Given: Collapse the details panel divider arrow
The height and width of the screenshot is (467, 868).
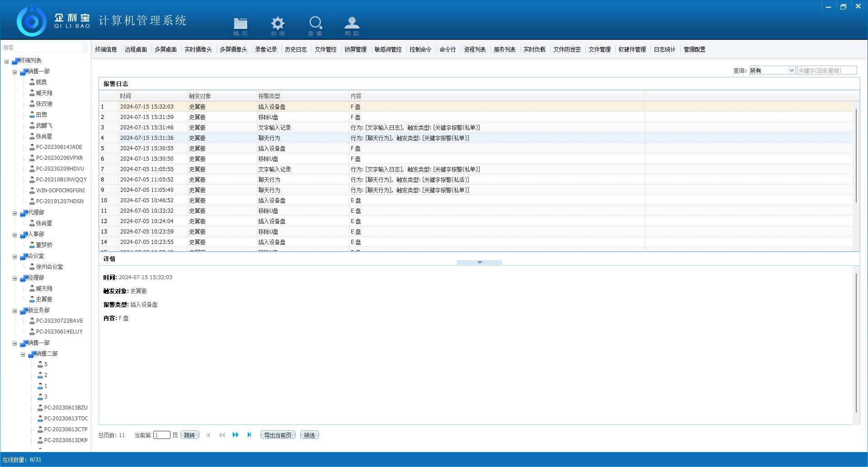Looking at the screenshot, I should [479, 262].
